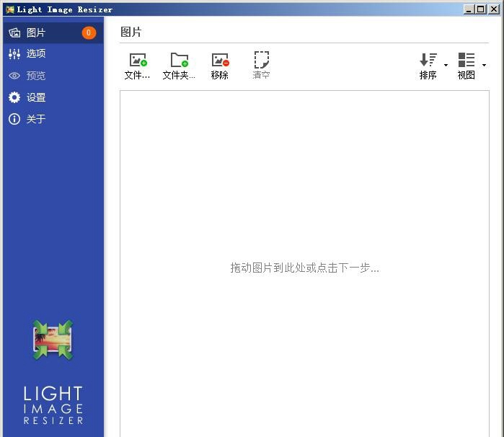Open the 设置 (Settings) sidebar section

(x=53, y=97)
